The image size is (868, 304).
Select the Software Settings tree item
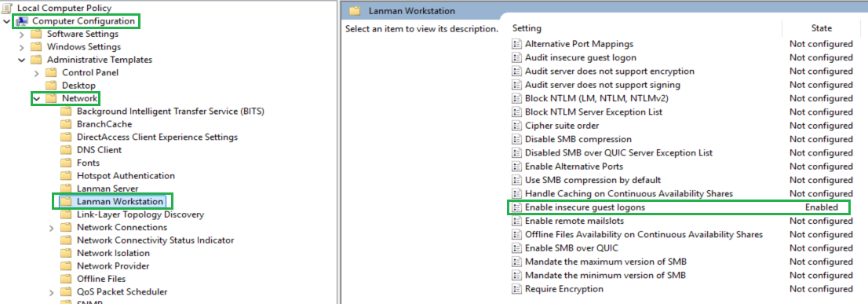point(82,35)
